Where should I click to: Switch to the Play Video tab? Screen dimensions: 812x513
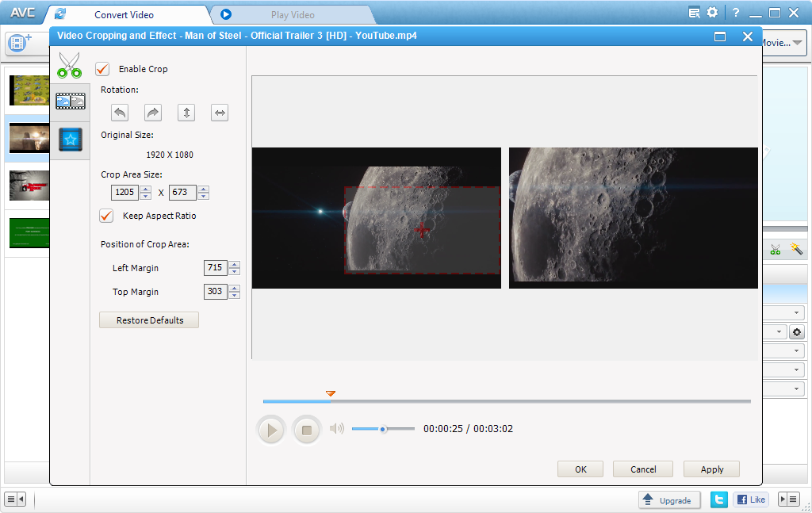293,15
